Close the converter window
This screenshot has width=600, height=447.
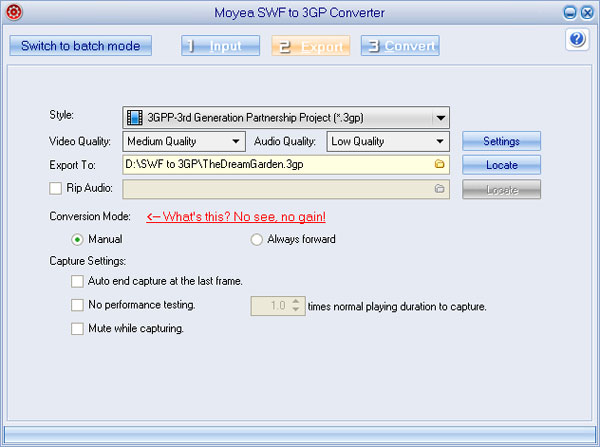pos(587,13)
